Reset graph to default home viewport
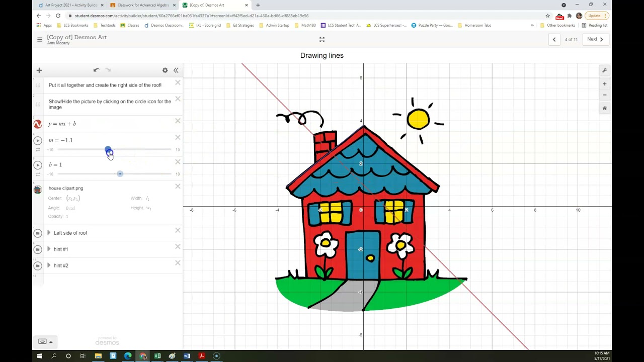Image resolution: width=644 pixels, height=362 pixels. click(605, 108)
